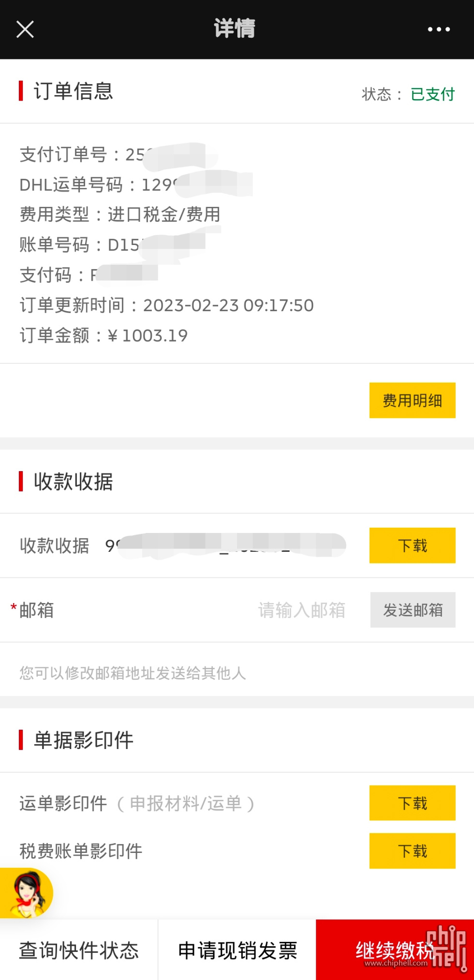Click the 收款收据 section heading
Screen dimensions: 474x980
click(x=73, y=481)
